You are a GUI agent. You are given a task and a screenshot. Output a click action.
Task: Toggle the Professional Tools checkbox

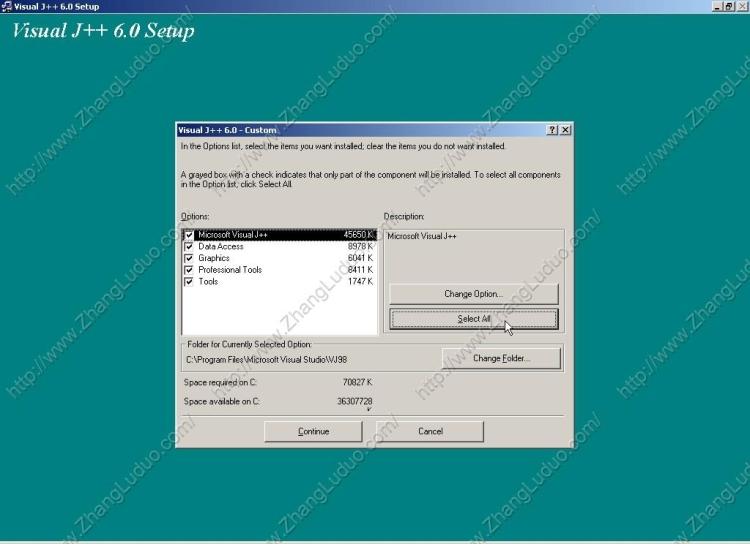click(x=189, y=270)
